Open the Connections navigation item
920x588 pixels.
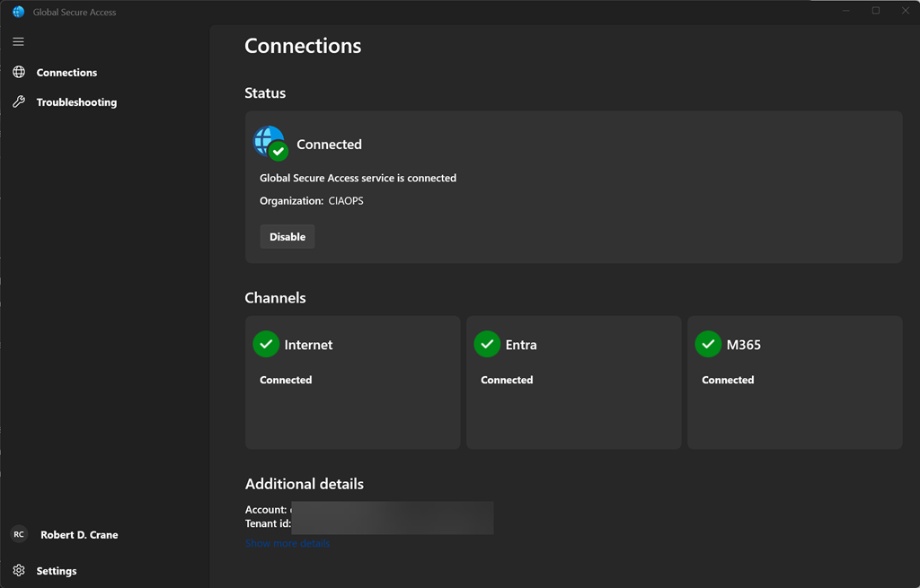tap(66, 73)
